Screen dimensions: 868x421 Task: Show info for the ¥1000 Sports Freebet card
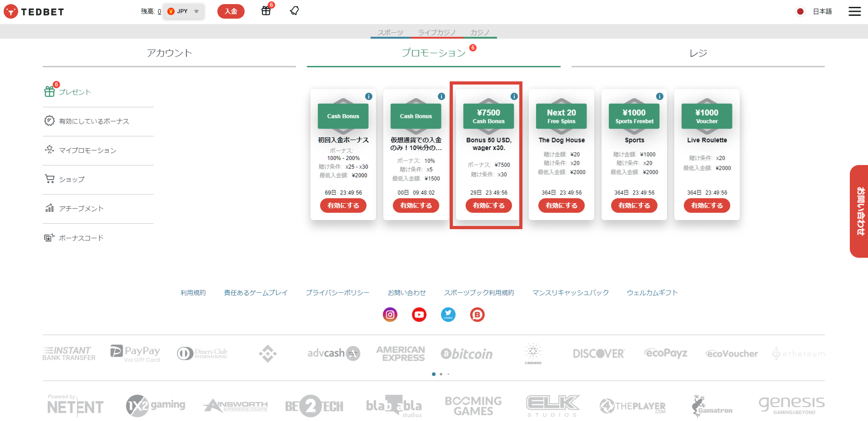coord(660,96)
